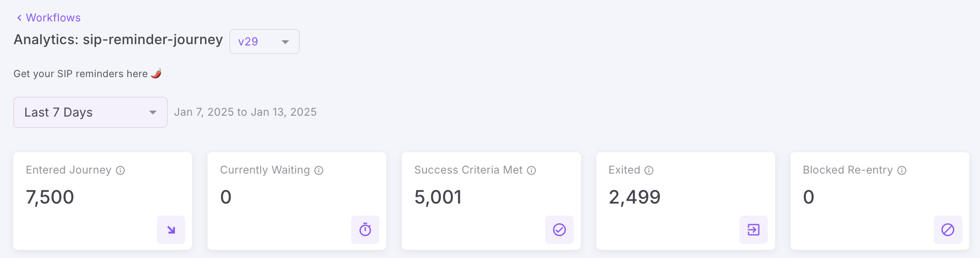Screen dimensions: 980x258
Task: Show info tooltip for Exited
Action: click(x=649, y=171)
